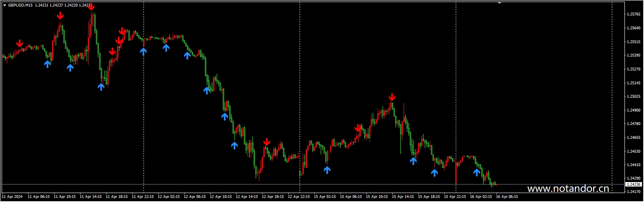Click price scale value 1.25395
Screen dimensions: 644x202
[x=633, y=55]
